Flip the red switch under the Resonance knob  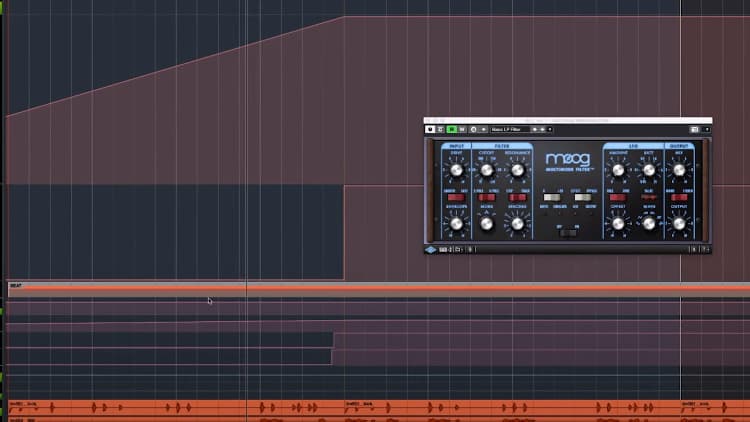click(517, 197)
